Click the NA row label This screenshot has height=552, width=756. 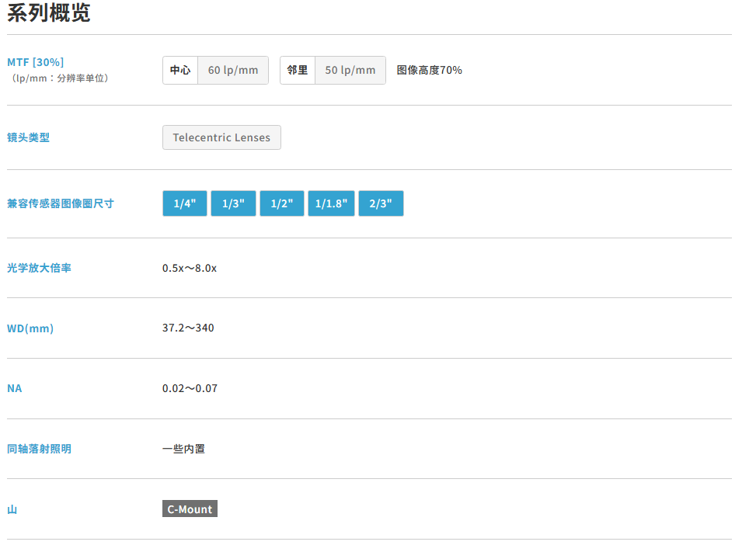15,388
